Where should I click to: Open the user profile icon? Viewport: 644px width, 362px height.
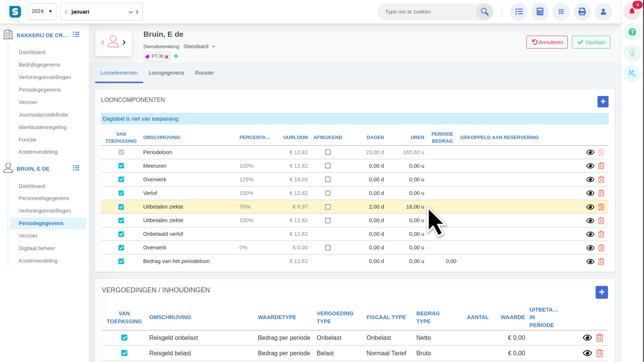coord(603,12)
